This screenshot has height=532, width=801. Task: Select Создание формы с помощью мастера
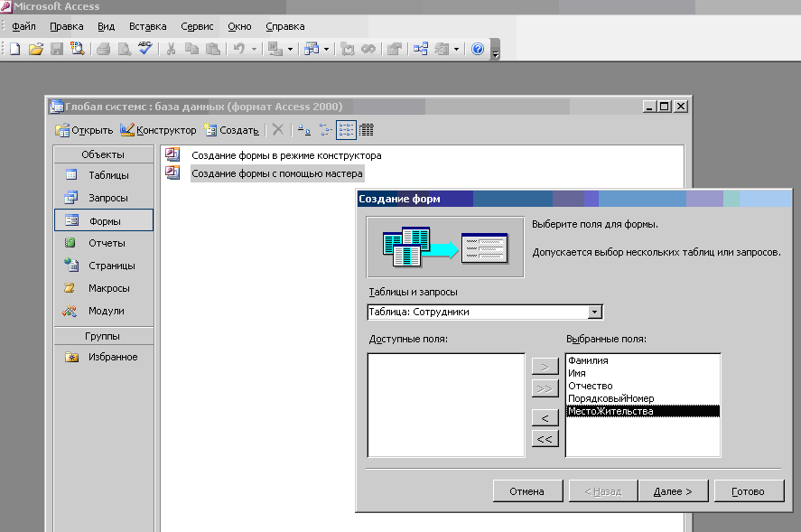[x=277, y=173]
